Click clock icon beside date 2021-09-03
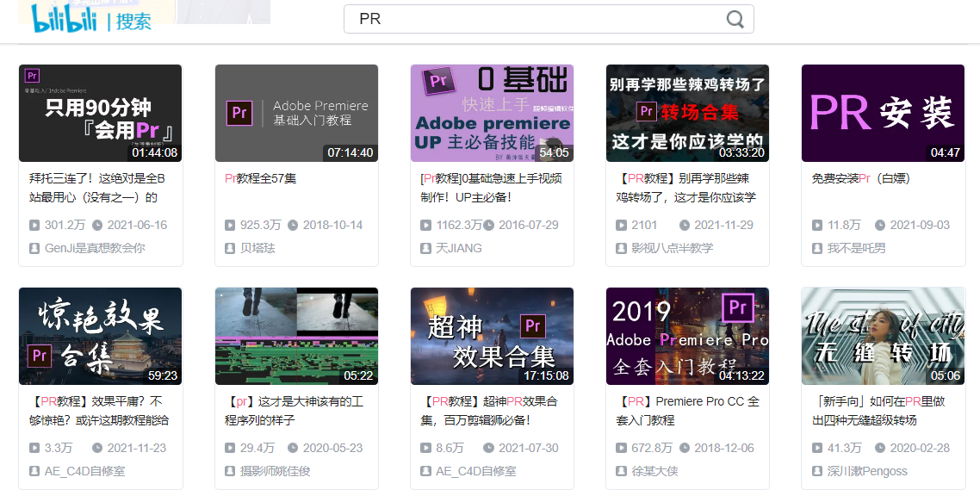This screenshot has height=496, width=980. point(880,225)
